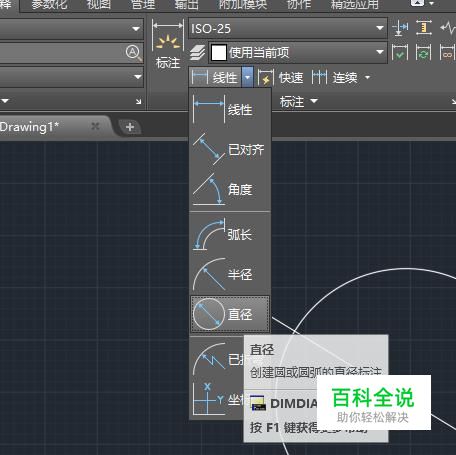Toggle the dropdown arrow next to 线性

point(247,77)
